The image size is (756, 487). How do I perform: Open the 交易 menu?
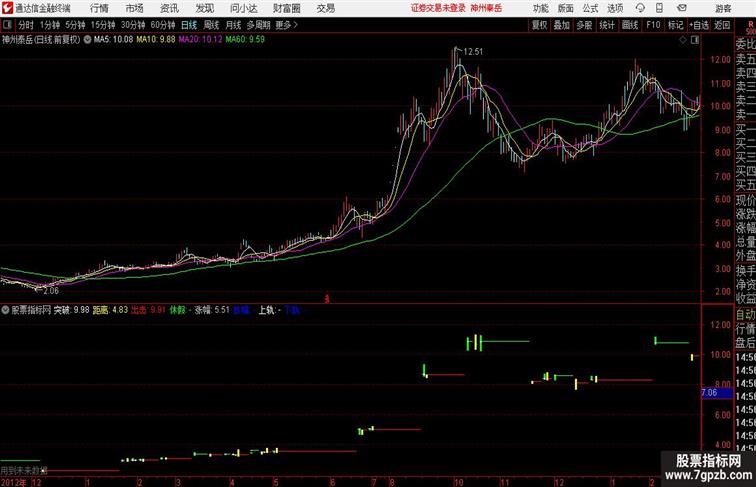click(x=325, y=8)
